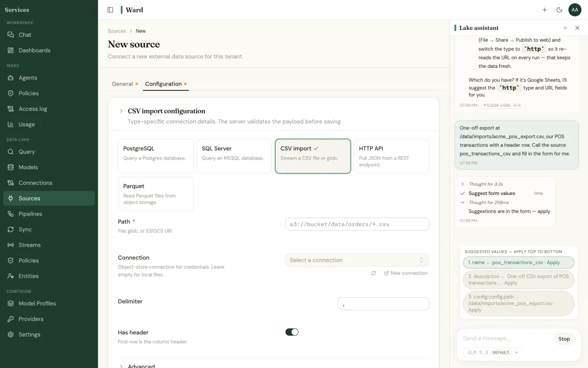This screenshot has width=588, height=368.
Task: Open the GLM 5.3 model dropdown
Action: pos(493,352)
